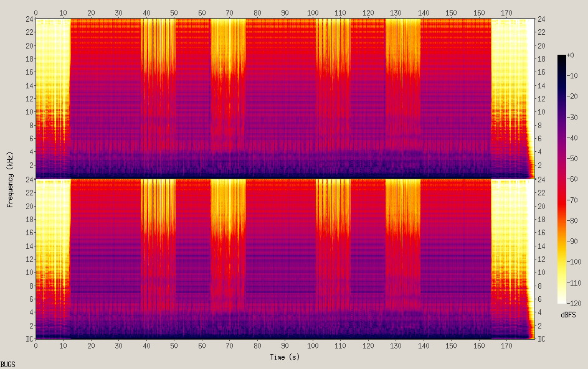Click the 0 second tick on the bottom time axis
This screenshot has width=588, height=369.
point(36,345)
